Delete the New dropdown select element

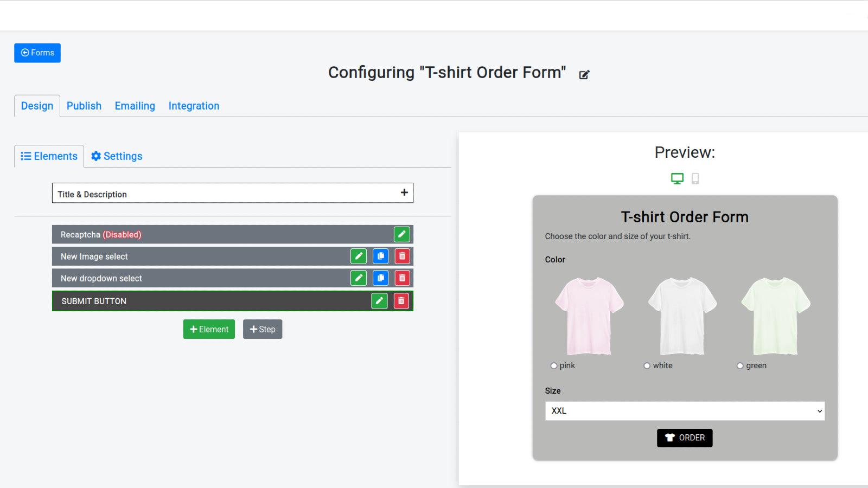401,278
